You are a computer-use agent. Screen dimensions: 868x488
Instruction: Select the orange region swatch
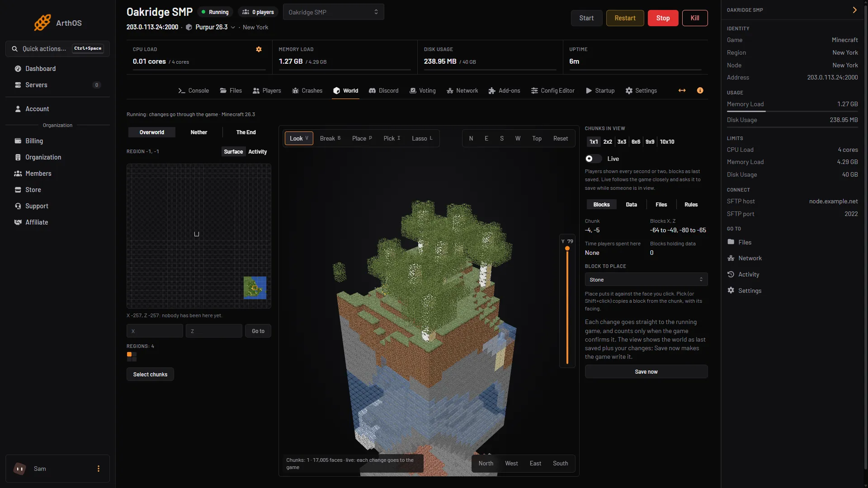click(x=129, y=355)
